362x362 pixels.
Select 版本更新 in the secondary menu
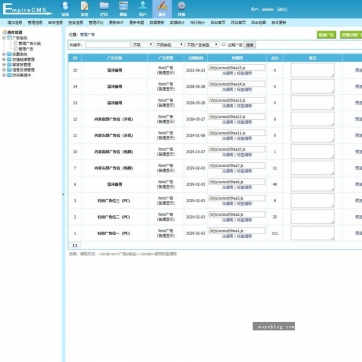click(279, 23)
